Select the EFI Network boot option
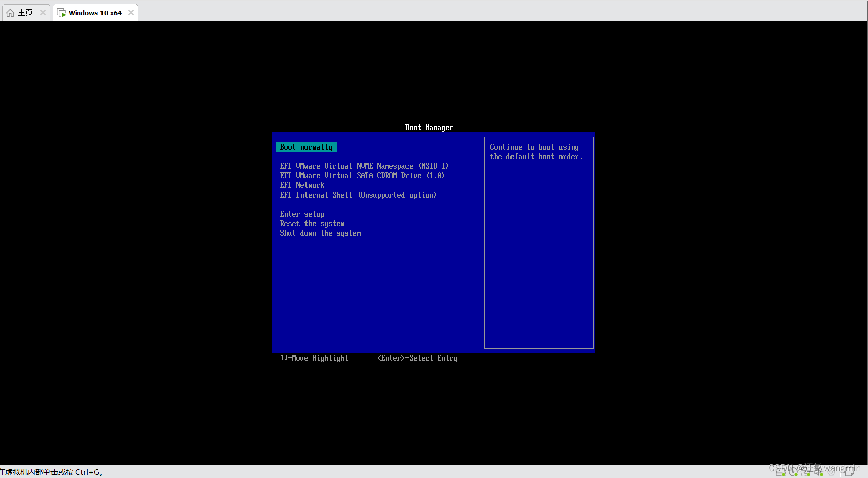Screen dimensions: 868x478 [302, 185]
